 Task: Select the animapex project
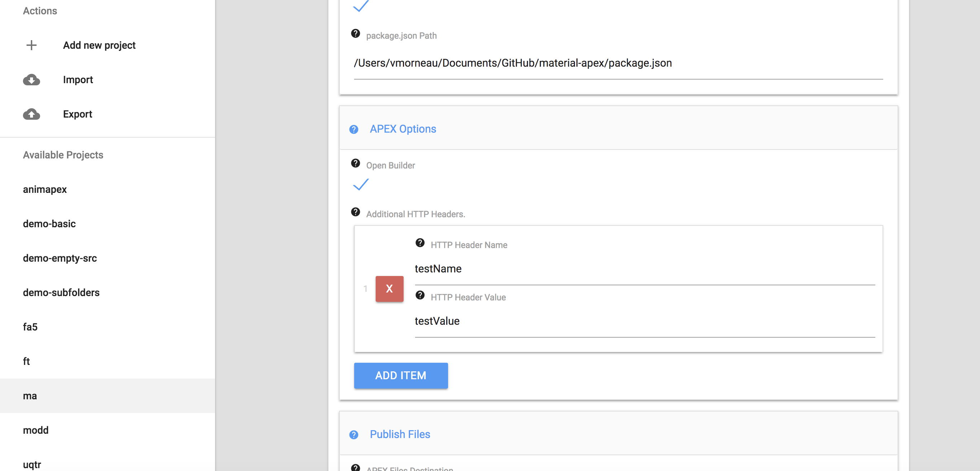pyautogui.click(x=44, y=189)
